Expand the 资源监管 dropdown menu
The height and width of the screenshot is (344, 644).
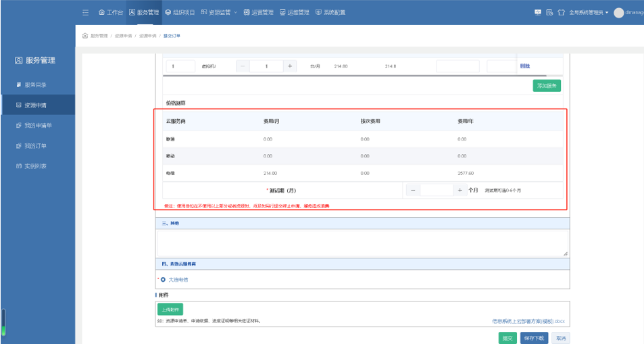(x=219, y=12)
